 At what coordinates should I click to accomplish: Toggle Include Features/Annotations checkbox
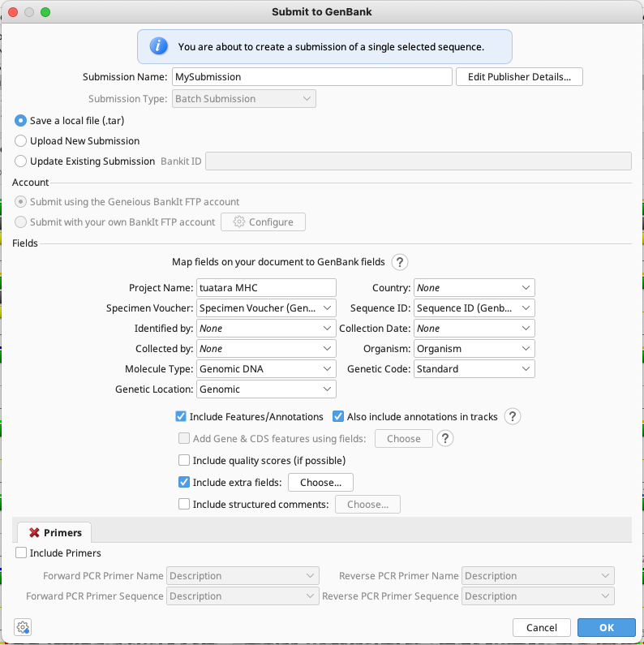[181, 416]
